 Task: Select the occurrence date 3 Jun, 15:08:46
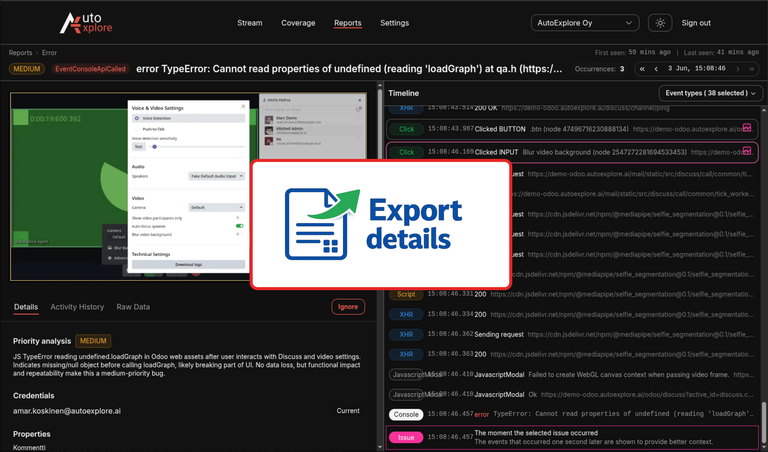point(696,69)
